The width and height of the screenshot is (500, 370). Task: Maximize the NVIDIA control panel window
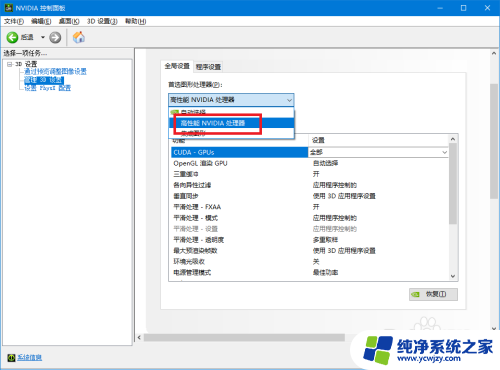click(x=464, y=8)
